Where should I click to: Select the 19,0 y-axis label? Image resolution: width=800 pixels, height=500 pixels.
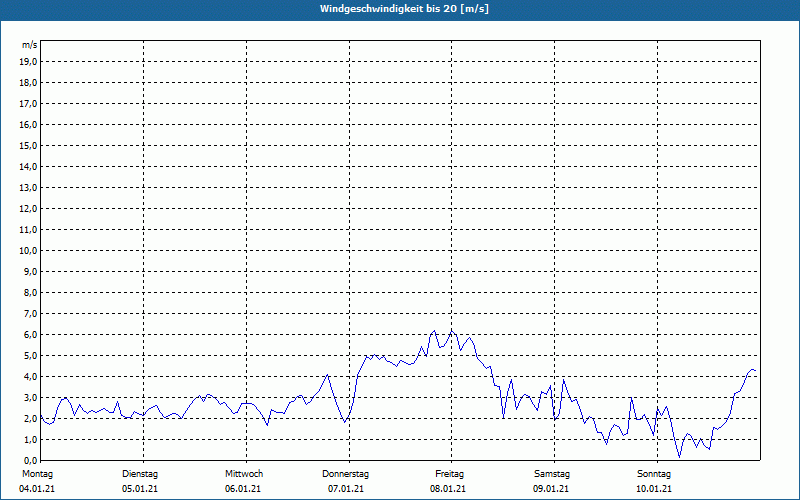click(28, 62)
